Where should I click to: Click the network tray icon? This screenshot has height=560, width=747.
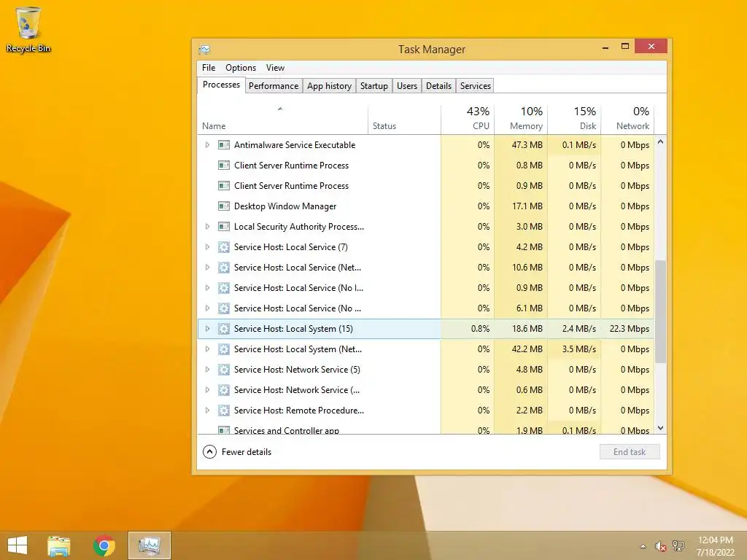pyautogui.click(x=678, y=546)
